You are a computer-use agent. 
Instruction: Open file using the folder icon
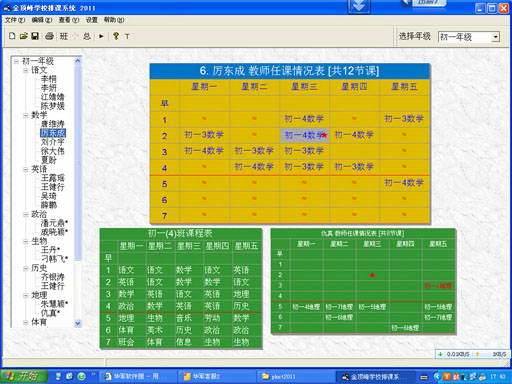pos(23,36)
